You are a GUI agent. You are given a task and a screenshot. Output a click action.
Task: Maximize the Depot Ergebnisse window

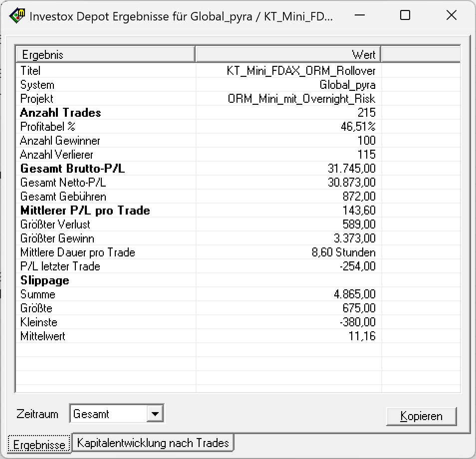tap(405, 15)
